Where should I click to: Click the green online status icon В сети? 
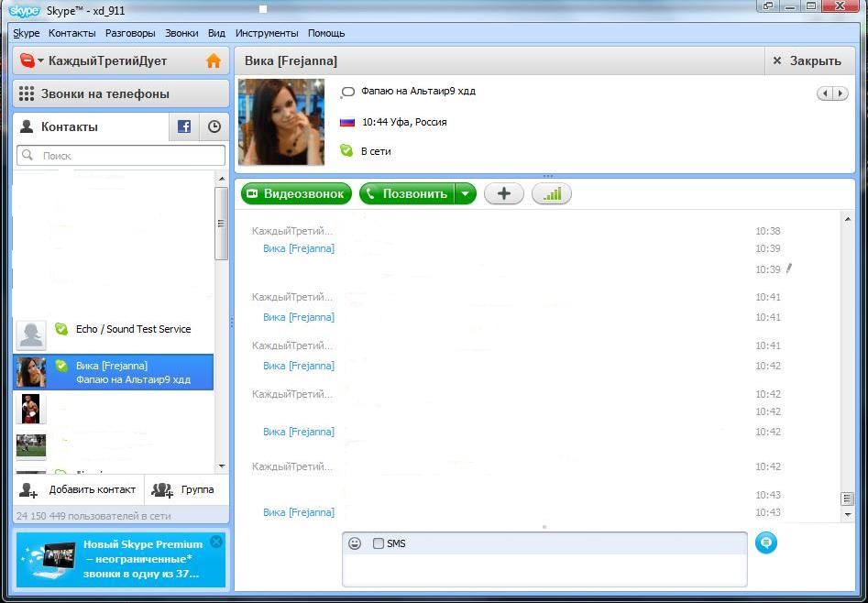(x=346, y=150)
